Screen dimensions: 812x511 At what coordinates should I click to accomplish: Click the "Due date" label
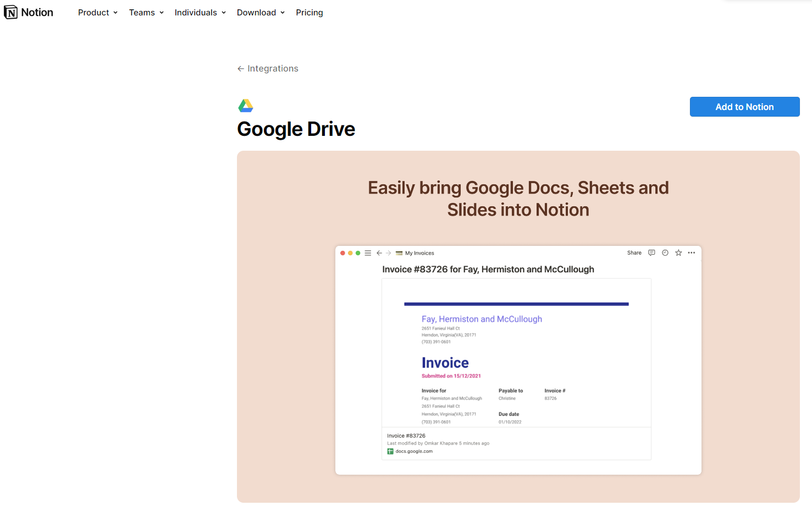point(509,414)
